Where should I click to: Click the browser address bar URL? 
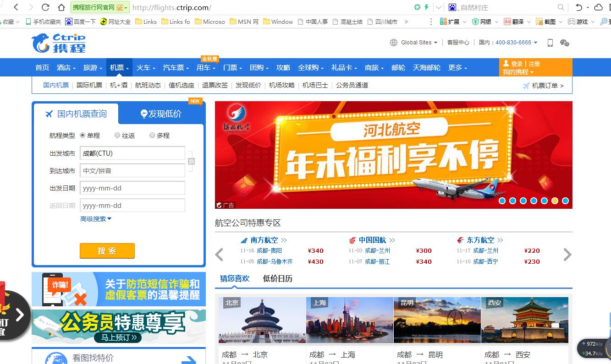172,7
